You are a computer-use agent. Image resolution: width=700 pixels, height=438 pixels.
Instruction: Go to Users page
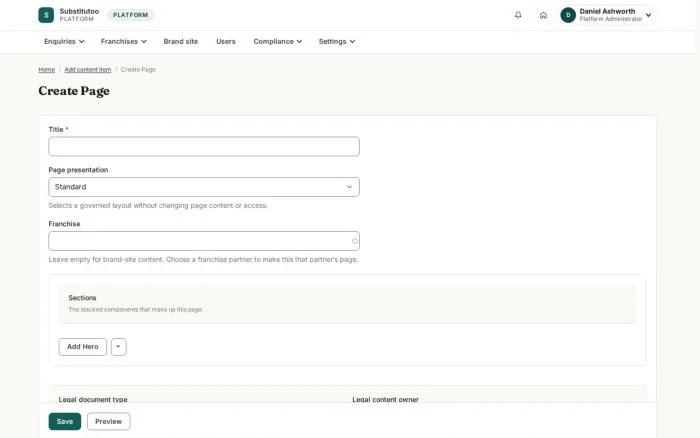click(225, 42)
